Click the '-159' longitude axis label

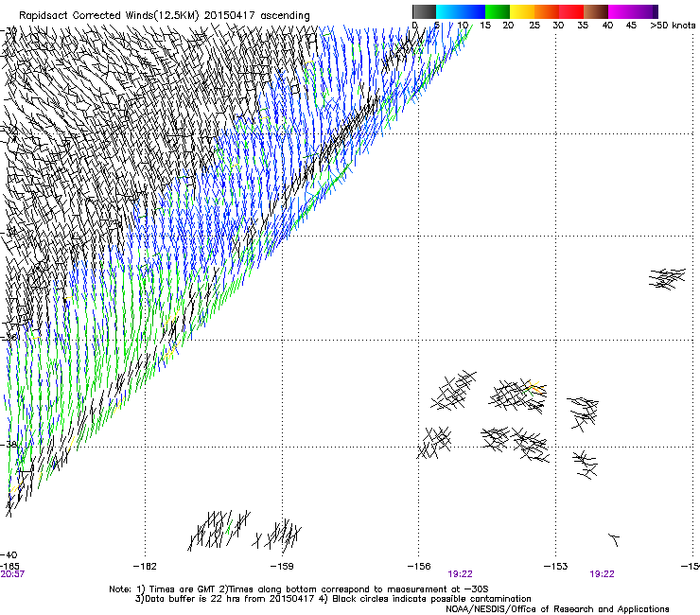tap(282, 567)
